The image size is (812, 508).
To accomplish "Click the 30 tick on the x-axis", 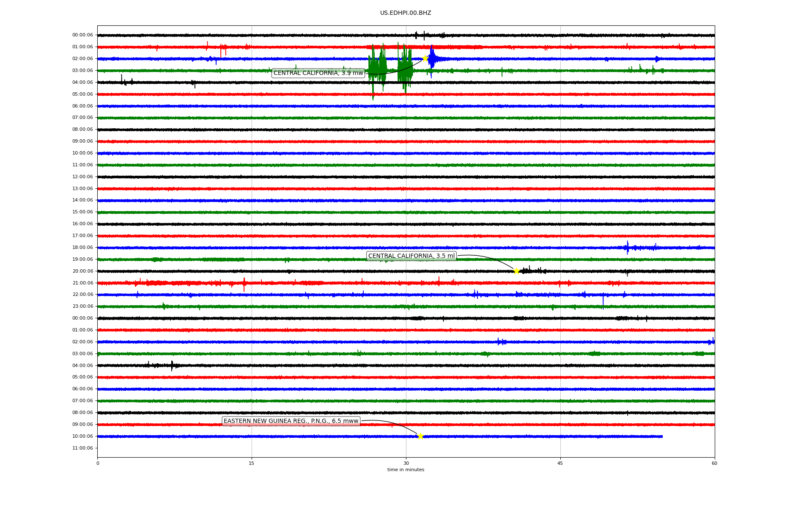I will (x=406, y=463).
